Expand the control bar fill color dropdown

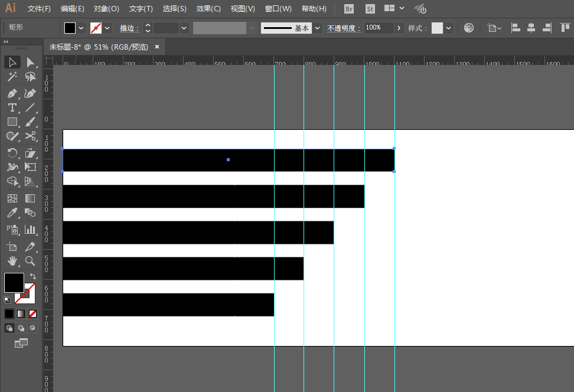pyautogui.click(x=81, y=28)
